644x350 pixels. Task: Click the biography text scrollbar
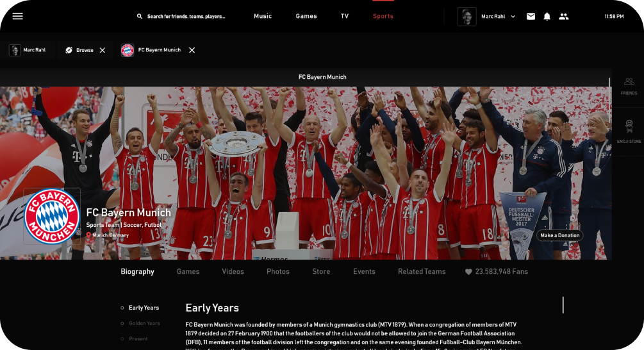[x=563, y=305]
